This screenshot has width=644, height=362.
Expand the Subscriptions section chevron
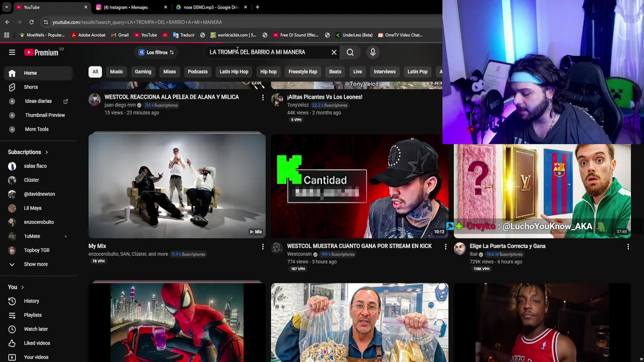click(x=47, y=152)
